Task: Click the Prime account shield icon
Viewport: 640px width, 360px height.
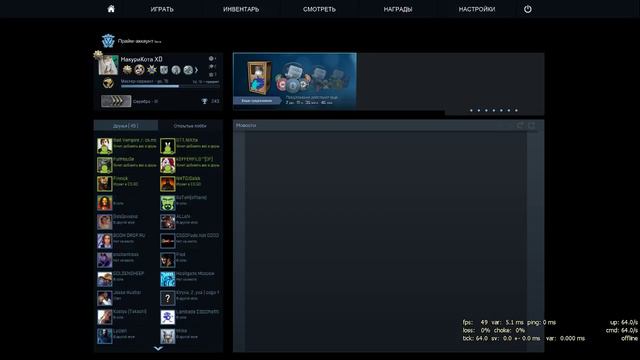Action: point(108,41)
